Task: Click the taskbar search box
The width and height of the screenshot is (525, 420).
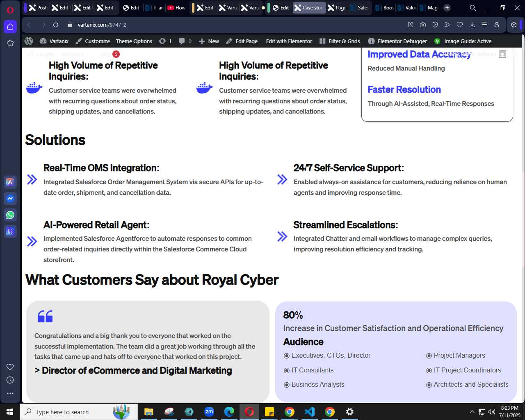Action: point(79,412)
